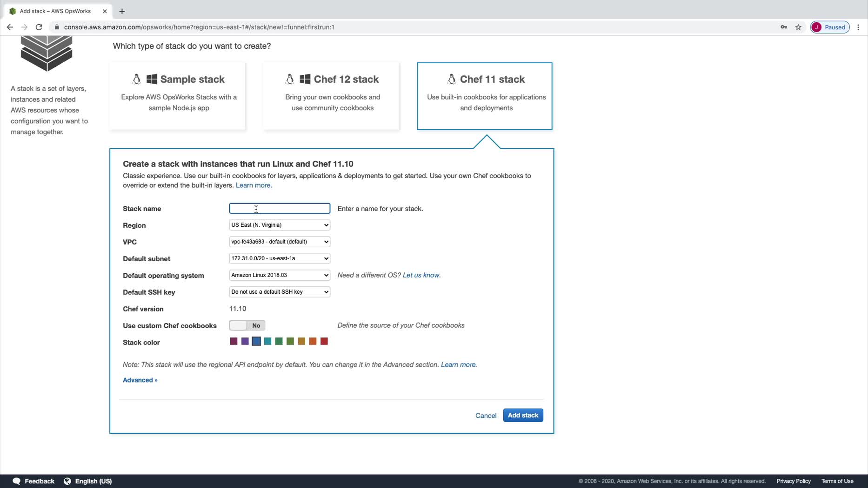Pick the mustard yellow stack color
This screenshot has height=488, width=868.
click(x=301, y=342)
